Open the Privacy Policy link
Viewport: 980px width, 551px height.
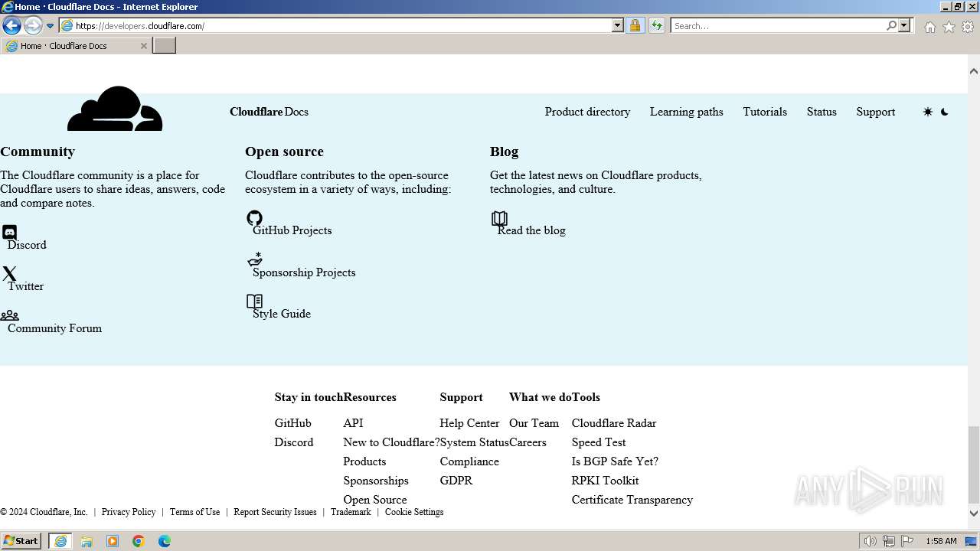coord(129,512)
